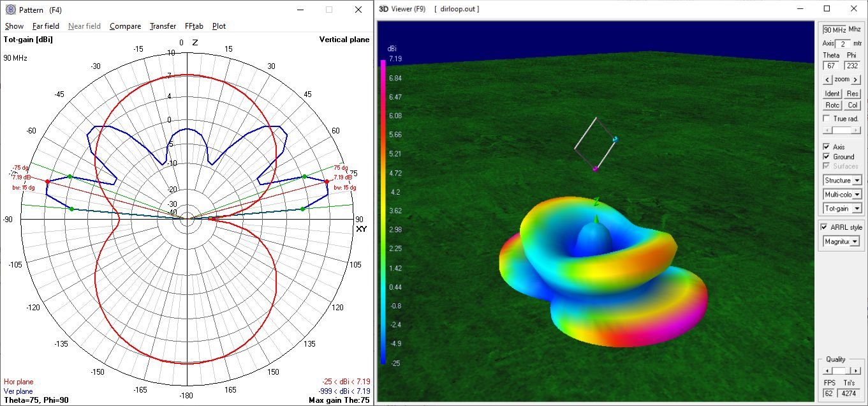868x406 pixels.
Task: Click Quality slider left arrow
Action: click(x=827, y=371)
